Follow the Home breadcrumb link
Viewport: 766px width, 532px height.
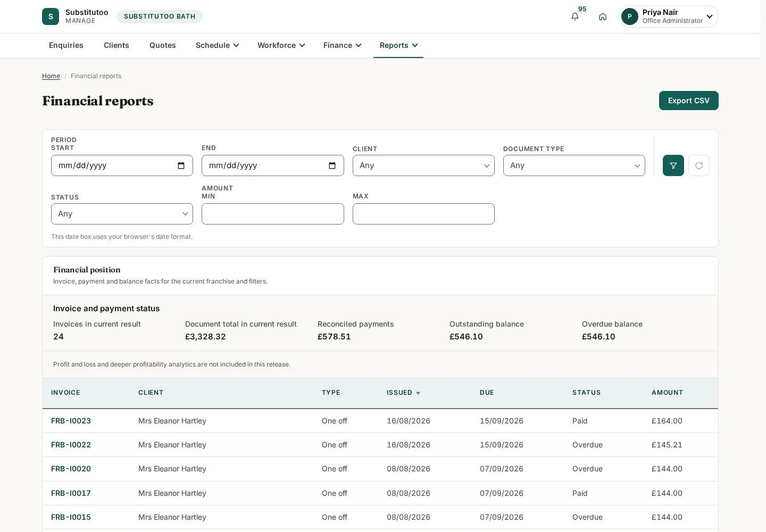(x=51, y=76)
